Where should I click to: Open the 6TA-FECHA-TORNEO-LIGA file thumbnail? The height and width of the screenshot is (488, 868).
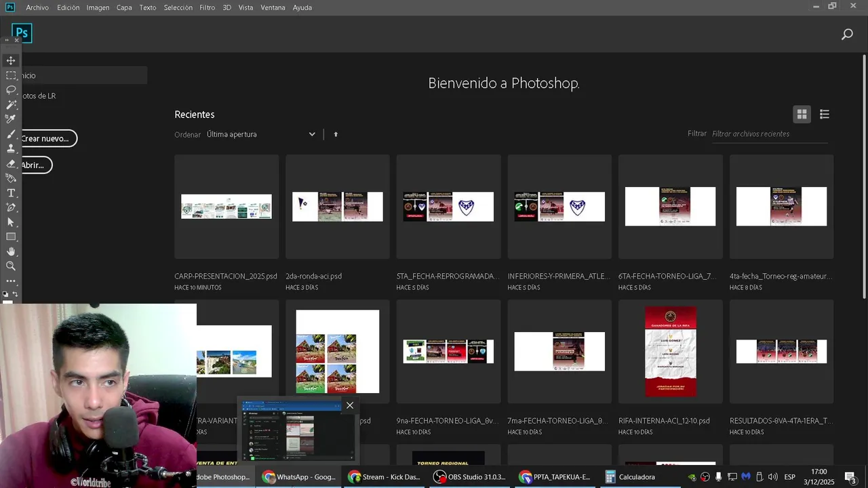pyautogui.click(x=670, y=207)
